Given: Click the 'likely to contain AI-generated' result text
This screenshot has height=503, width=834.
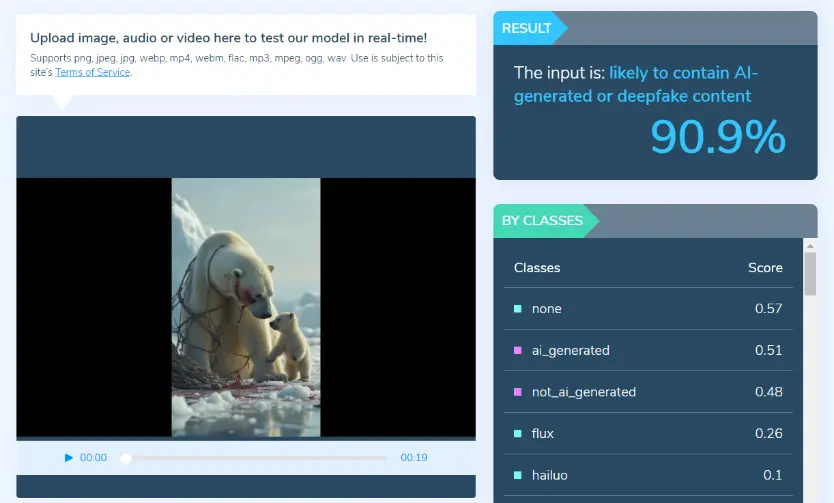Looking at the screenshot, I should [x=636, y=85].
